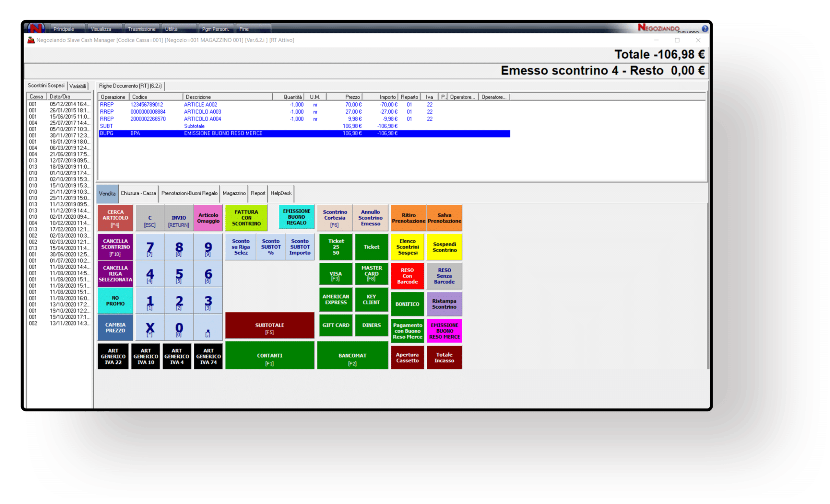
Task: Select the ARTICOLO A003 row
Action: coord(304,112)
